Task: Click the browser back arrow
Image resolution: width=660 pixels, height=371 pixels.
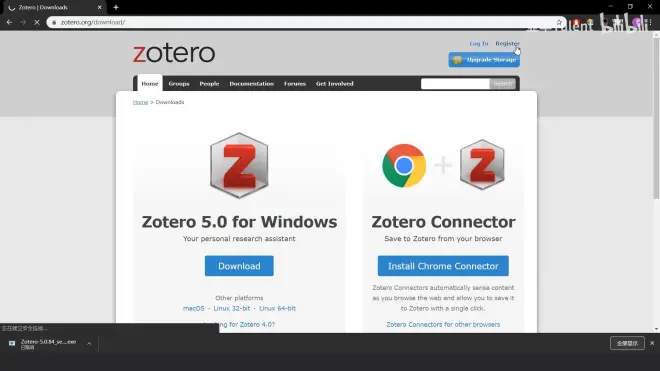Action: (x=9, y=22)
